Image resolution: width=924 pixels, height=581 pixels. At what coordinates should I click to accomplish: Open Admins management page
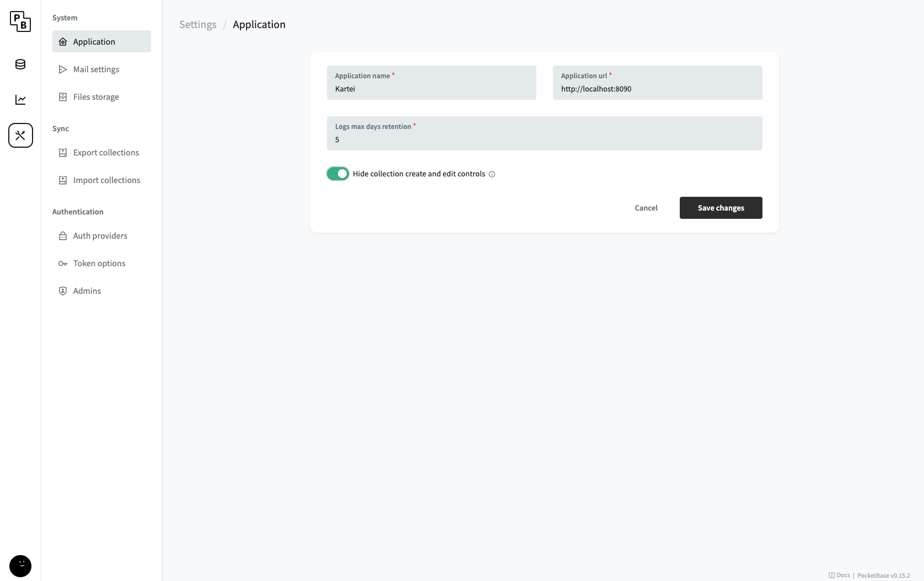tap(101, 291)
